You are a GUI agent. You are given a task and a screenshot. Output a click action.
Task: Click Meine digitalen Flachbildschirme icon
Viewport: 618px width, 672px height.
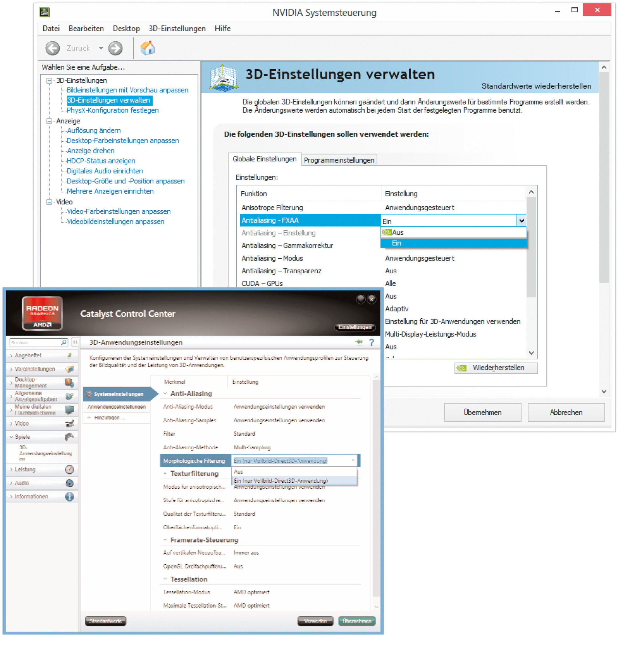(70, 409)
